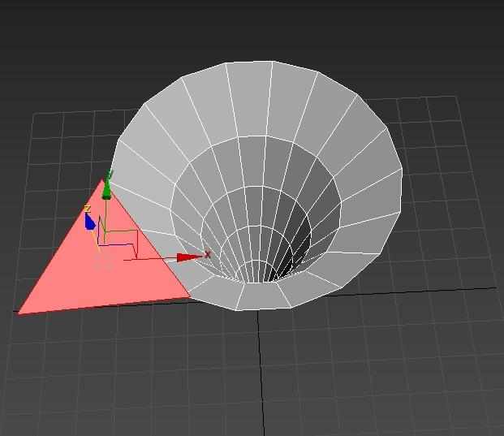Click the green Y label atop the gizmo

click(x=110, y=175)
